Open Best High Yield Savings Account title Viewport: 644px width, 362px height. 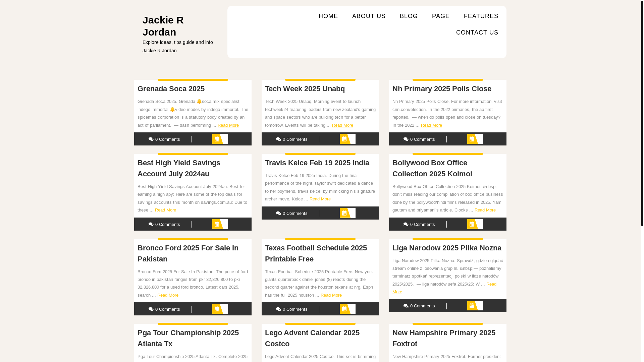coord(179,168)
